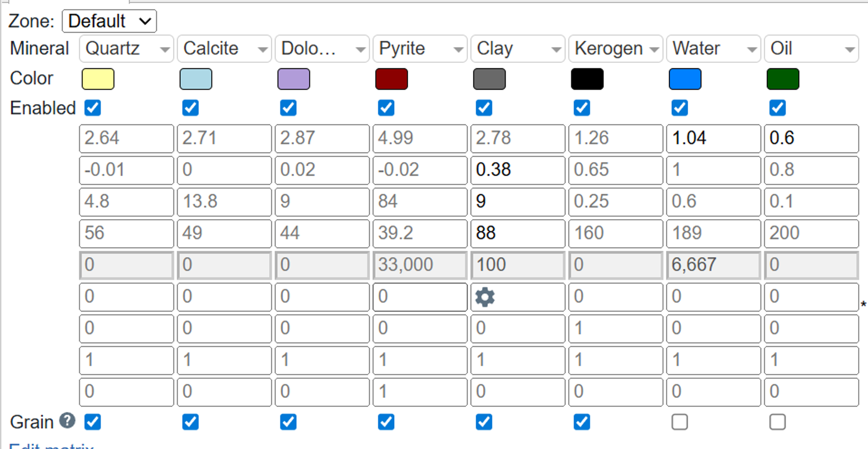The image size is (868, 449).
Task: Enable the Grain checkbox under Water
Action: coord(679,422)
